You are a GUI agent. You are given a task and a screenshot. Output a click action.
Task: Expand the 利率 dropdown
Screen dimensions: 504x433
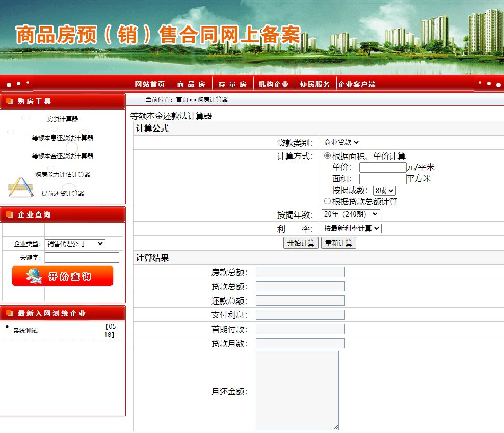coord(352,229)
